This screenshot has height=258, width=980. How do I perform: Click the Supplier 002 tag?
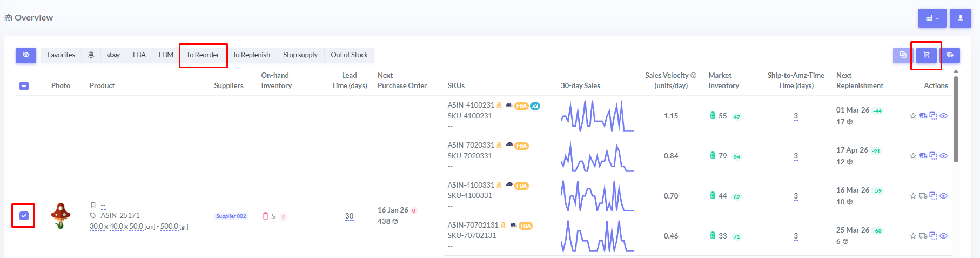click(231, 216)
